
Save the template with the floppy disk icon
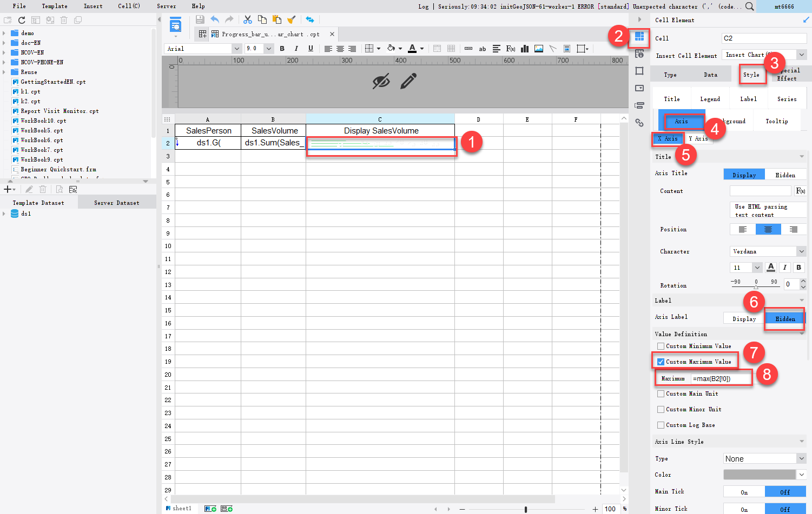pyautogui.click(x=200, y=19)
